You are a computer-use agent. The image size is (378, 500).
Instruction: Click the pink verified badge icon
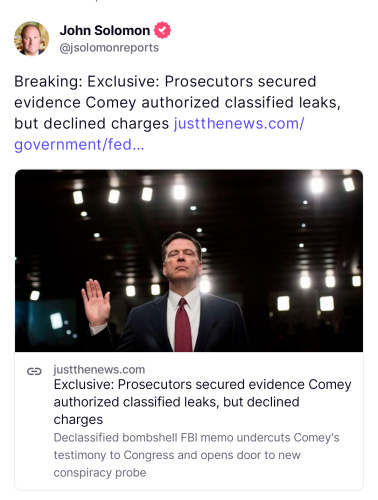(x=162, y=30)
